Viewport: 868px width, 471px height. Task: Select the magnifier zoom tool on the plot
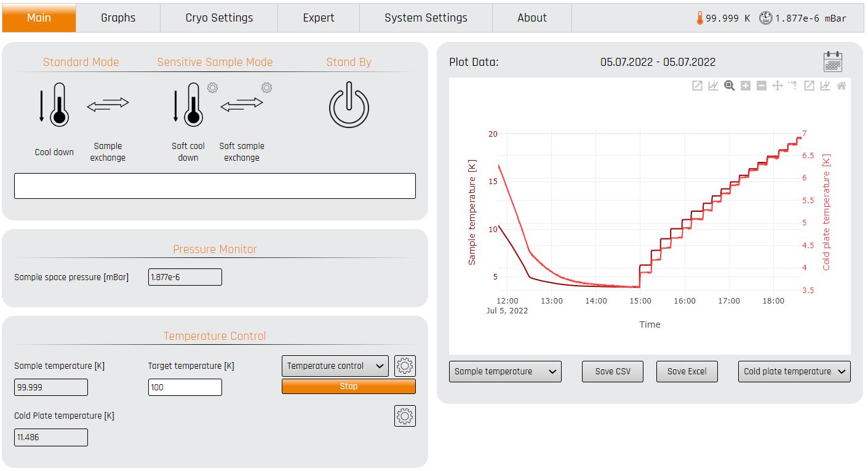tap(730, 86)
